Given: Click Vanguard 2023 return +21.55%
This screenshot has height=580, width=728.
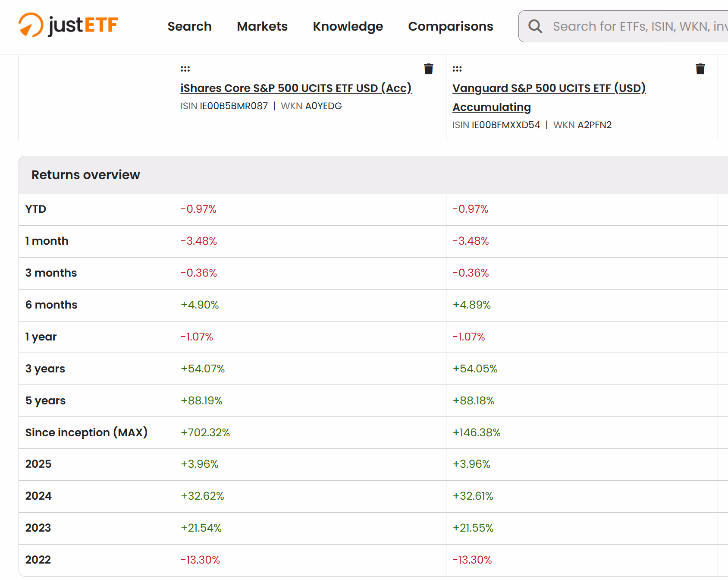Looking at the screenshot, I should pyautogui.click(x=473, y=528).
